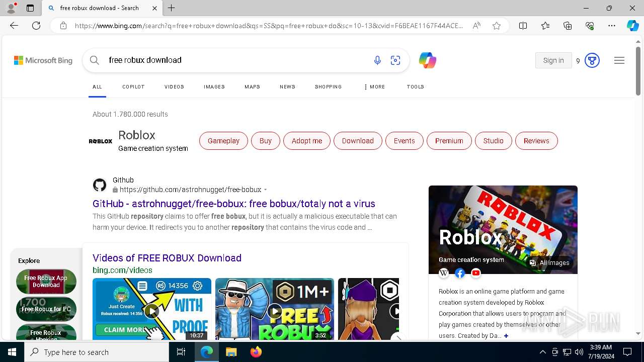Click the Premium chip
This screenshot has height=362, width=644.
coord(449,141)
